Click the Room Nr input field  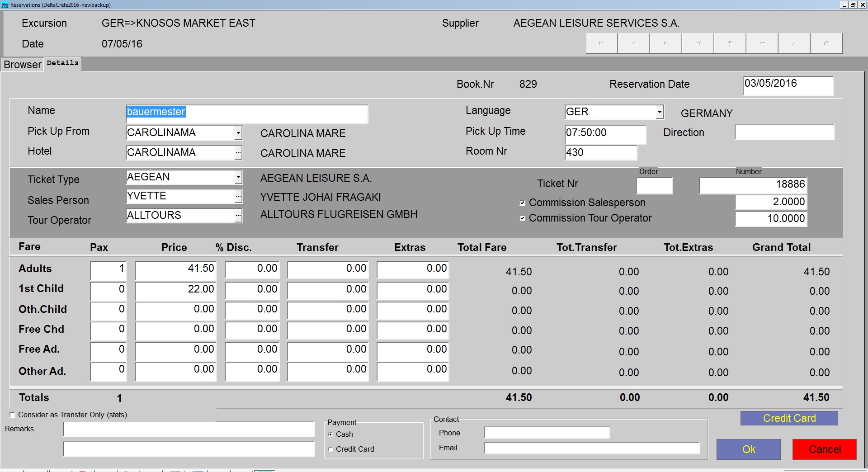(x=600, y=153)
